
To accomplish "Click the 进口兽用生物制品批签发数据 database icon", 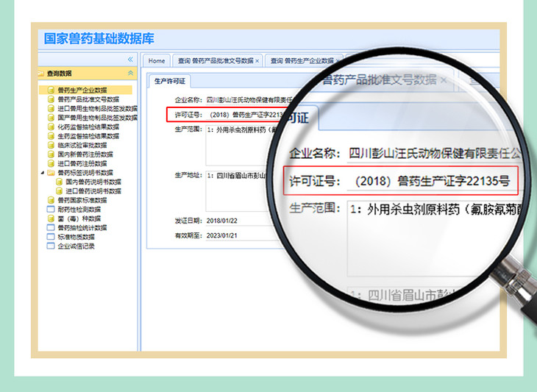I will (x=51, y=108).
